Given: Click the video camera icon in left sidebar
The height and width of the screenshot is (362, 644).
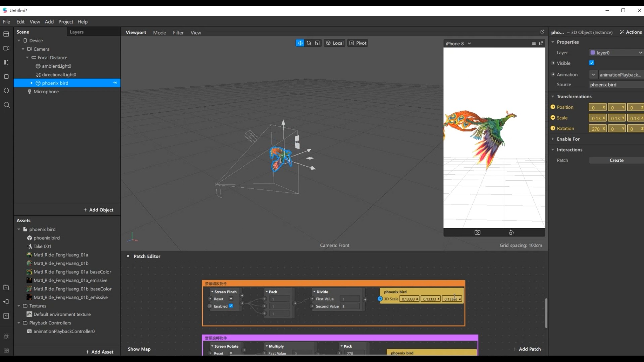Looking at the screenshot, I should [x=6, y=48].
